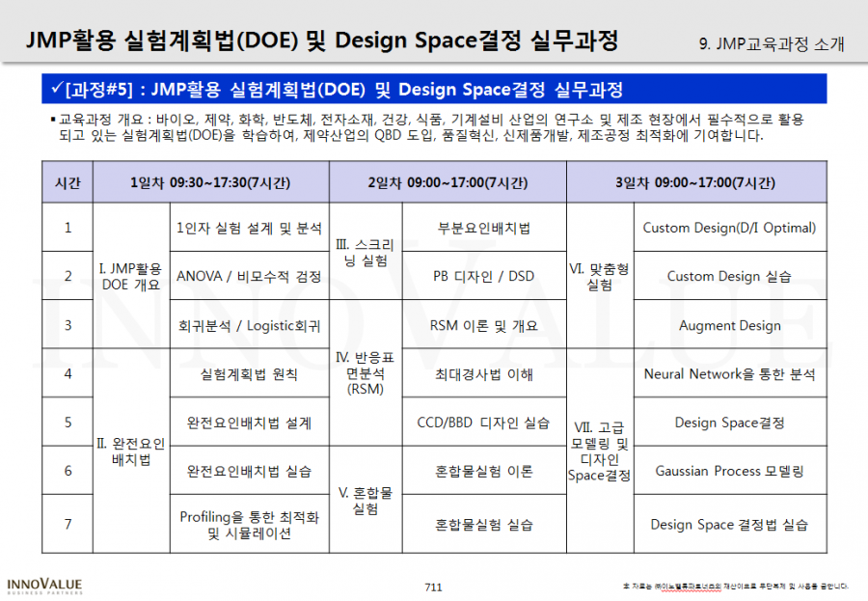The width and height of the screenshot is (868, 601).
Task: Click the blue banner '[과정#5]' heading
Action: pyautogui.click(x=434, y=89)
